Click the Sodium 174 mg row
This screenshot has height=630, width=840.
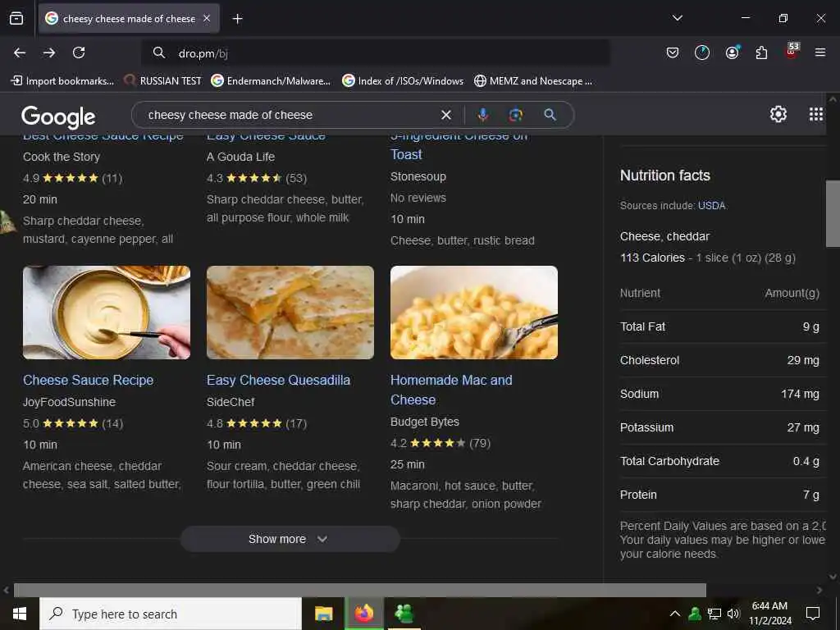pos(719,394)
